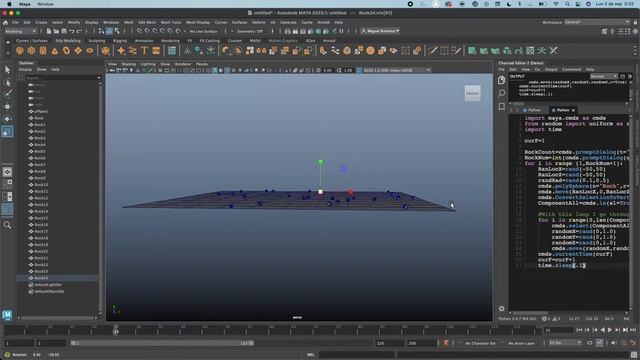Open Command menu in code editor

click(x=571, y=69)
